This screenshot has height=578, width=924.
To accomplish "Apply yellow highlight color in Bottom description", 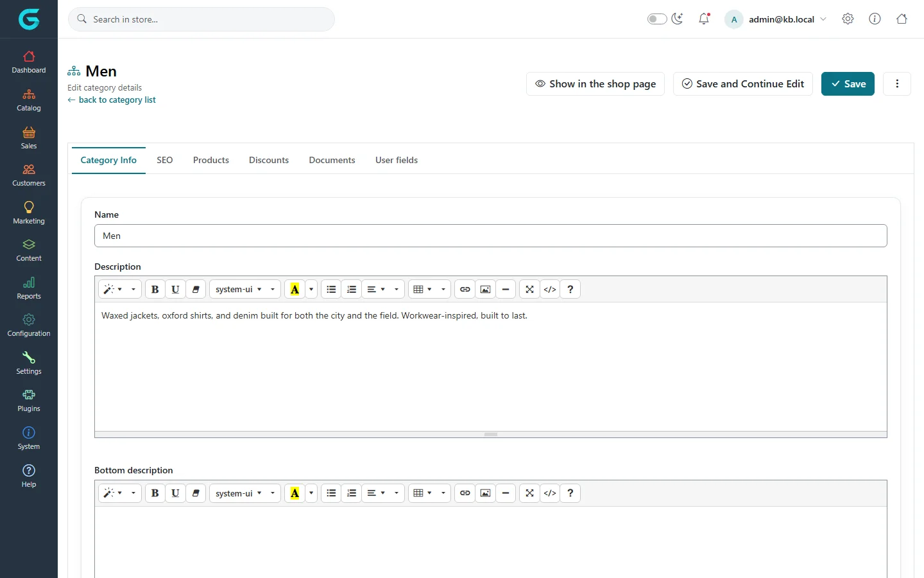I will point(295,493).
